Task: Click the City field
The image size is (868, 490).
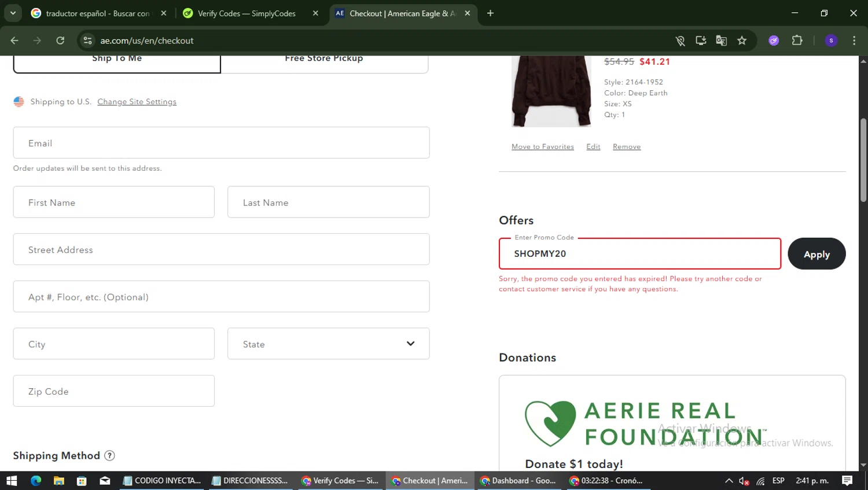Action: [x=114, y=344]
